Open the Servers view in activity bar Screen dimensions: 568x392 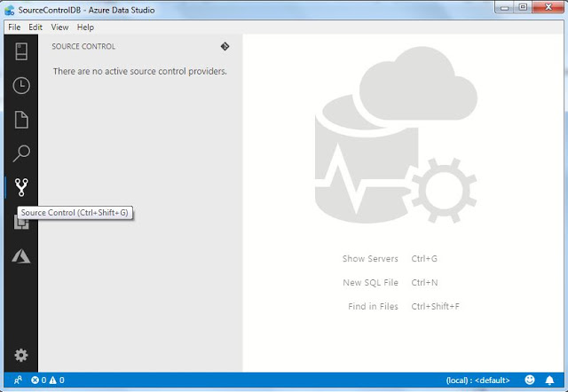pyautogui.click(x=21, y=51)
